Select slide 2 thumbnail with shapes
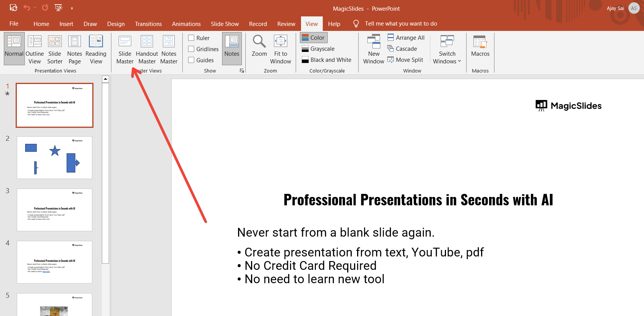 pyautogui.click(x=55, y=158)
